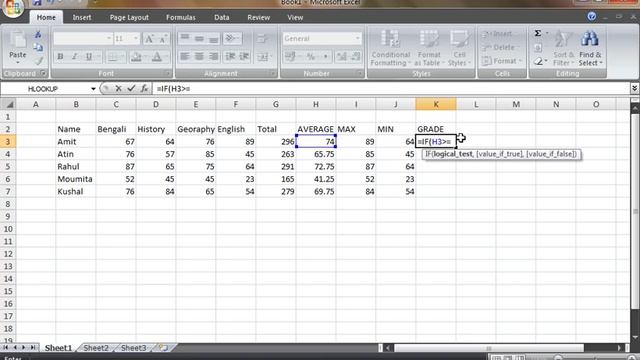Image resolution: width=640 pixels, height=360 pixels.
Task: Click the Select All corner button
Action: click(8, 104)
